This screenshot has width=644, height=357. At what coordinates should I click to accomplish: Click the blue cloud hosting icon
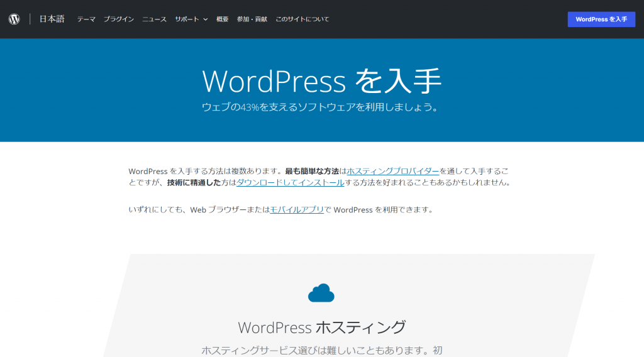[321, 293]
